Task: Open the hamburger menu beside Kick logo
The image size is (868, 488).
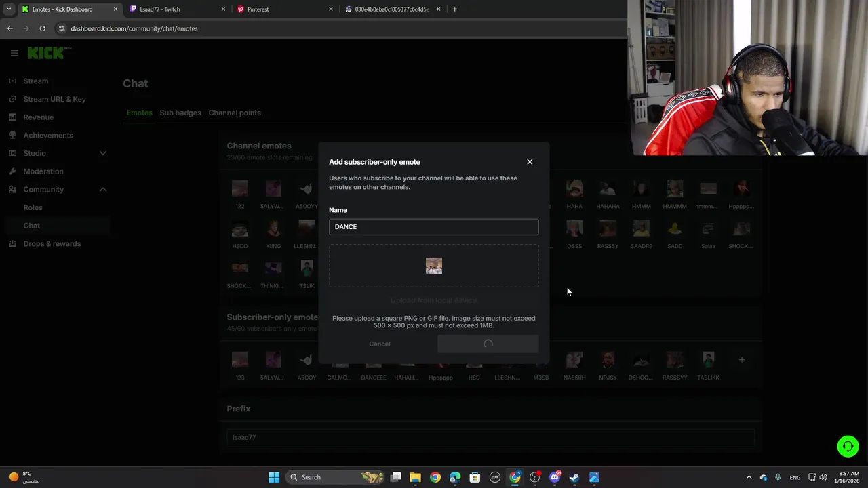Action: click(14, 53)
